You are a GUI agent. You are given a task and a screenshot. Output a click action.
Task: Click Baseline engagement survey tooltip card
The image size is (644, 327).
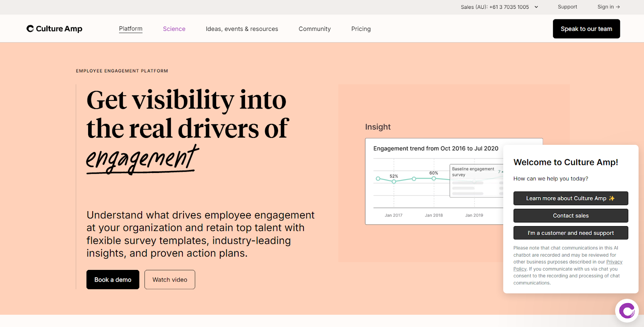pos(476,181)
